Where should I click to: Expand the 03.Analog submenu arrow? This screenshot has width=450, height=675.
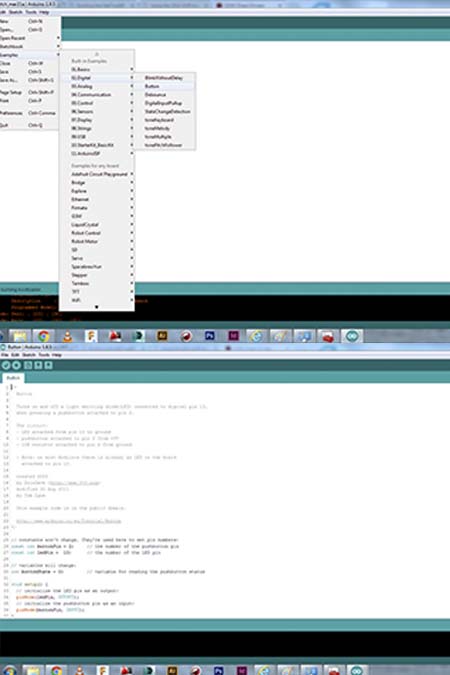[132, 86]
